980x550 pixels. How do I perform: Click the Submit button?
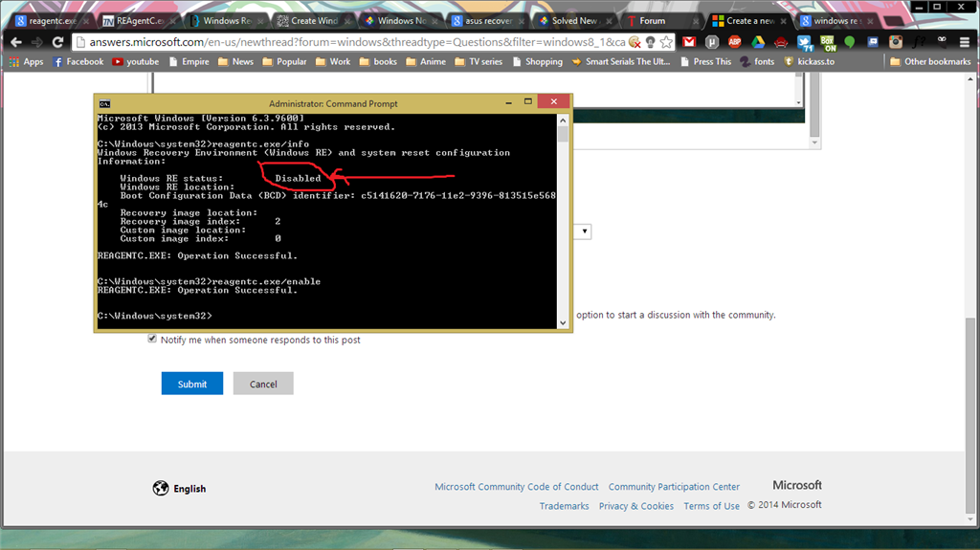click(x=191, y=384)
